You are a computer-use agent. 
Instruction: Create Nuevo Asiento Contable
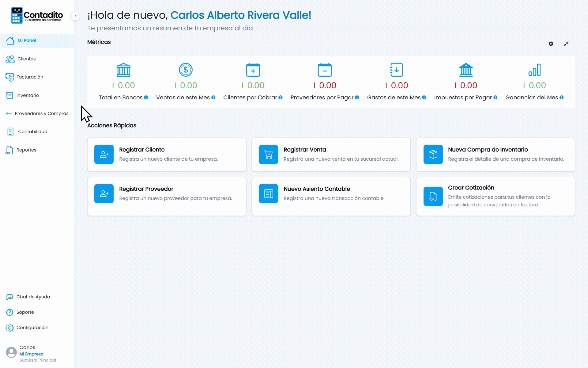(331, 196)
